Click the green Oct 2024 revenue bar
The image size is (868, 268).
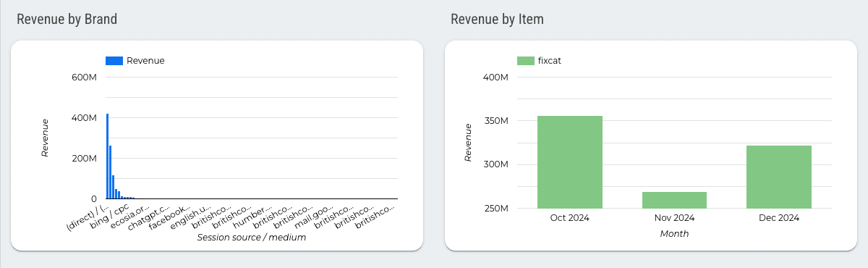570,162
